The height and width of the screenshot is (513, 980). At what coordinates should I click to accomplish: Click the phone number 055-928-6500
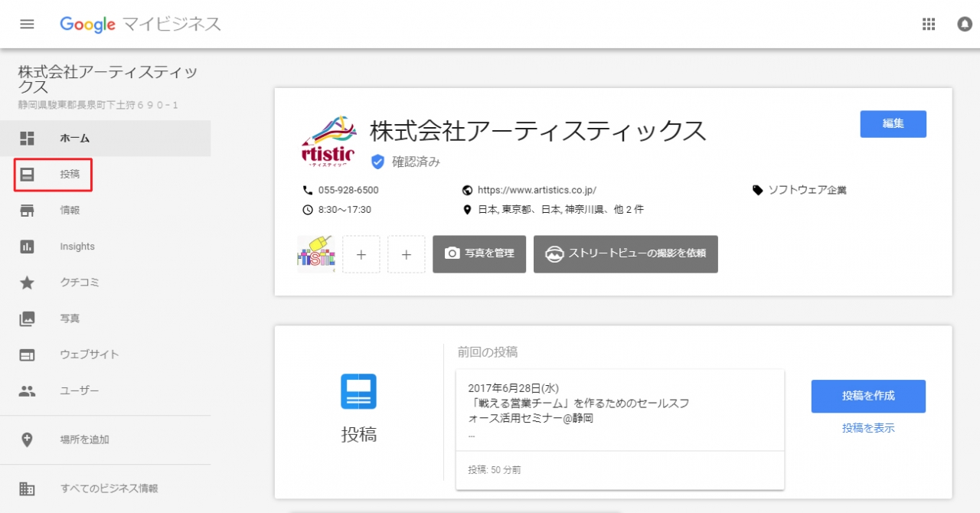pos(348,190)
